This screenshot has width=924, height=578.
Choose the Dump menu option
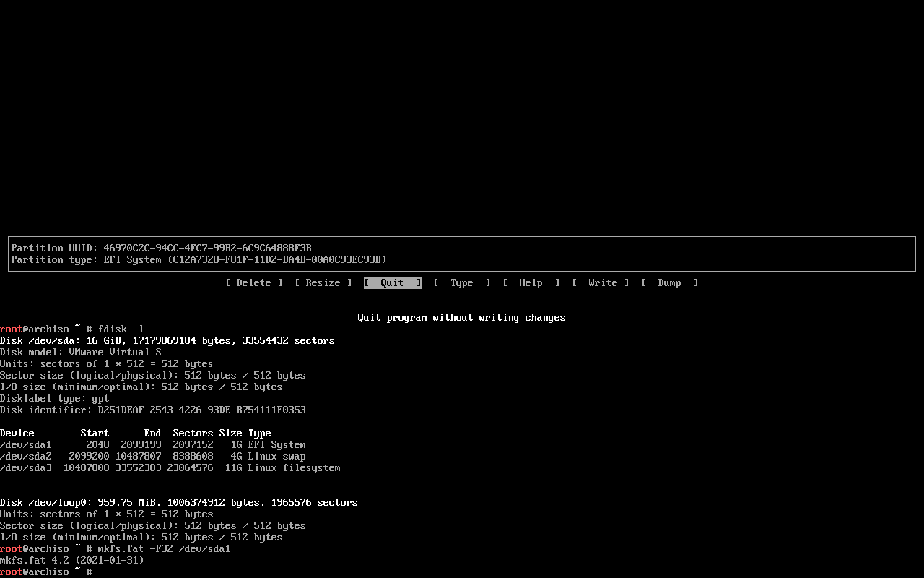coord(669,283)
